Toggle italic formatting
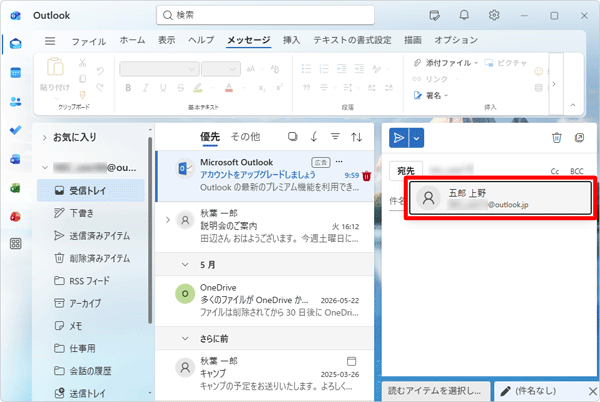 click(x=145, y=88)
